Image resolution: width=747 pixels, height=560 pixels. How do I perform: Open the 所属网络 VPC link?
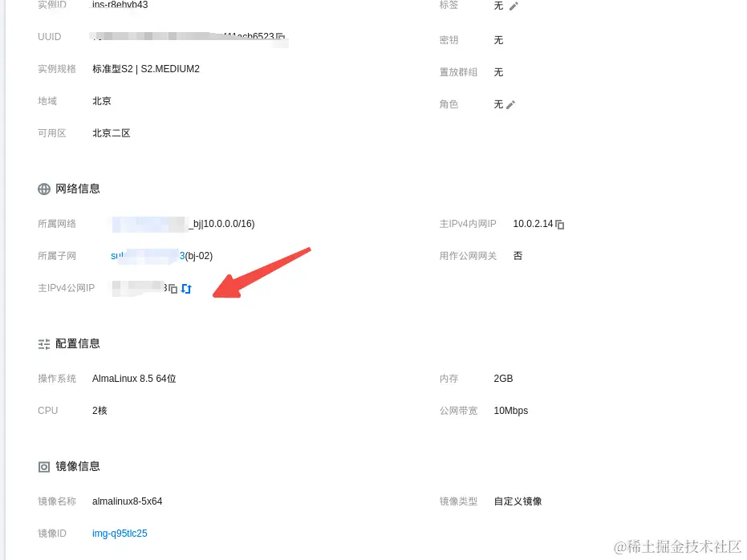point(150,224)
